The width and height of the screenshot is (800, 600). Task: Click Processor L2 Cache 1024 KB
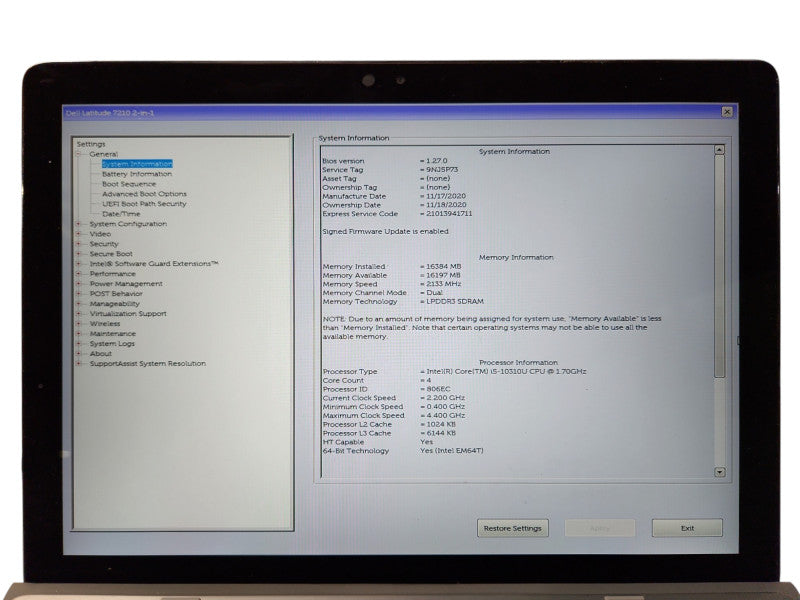[x=441, y=424]
